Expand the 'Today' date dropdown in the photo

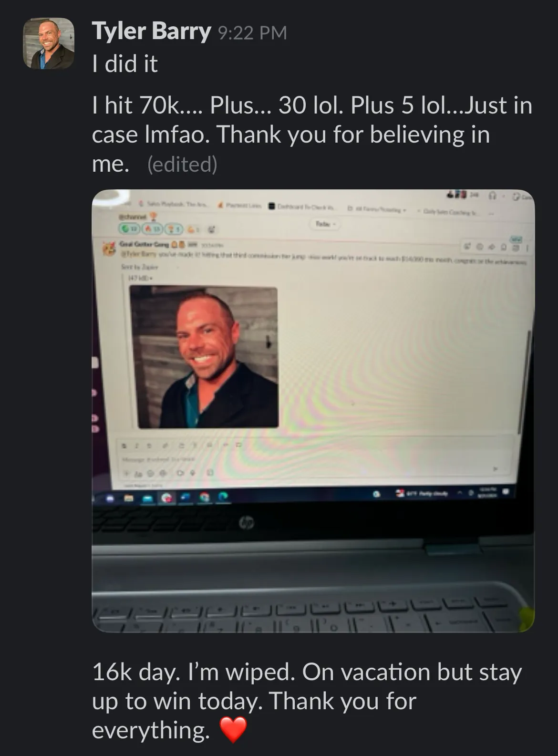tap(326, 224)
